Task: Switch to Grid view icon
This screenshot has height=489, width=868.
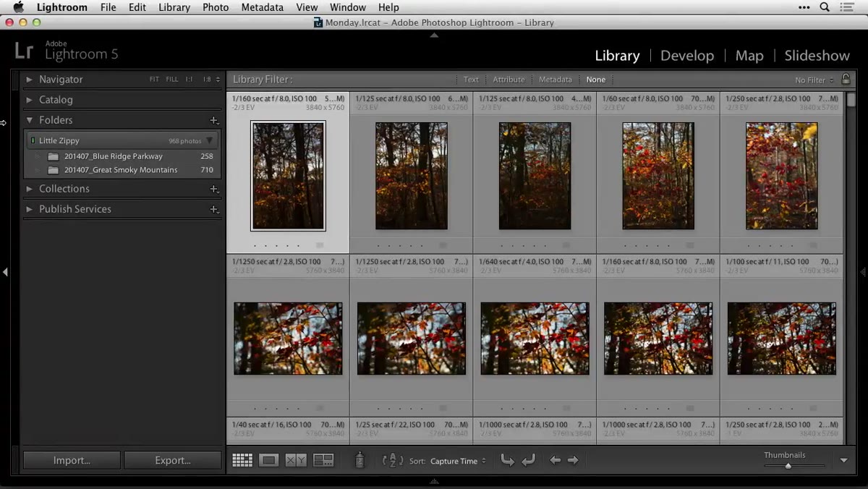Action: 242,460
